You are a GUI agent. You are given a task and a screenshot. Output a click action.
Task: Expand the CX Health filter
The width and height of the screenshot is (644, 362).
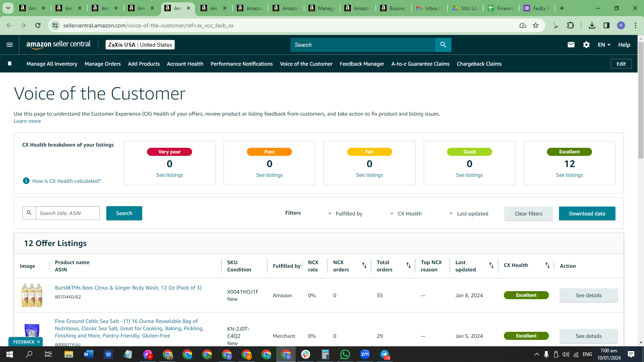pyautogui.click(x=406, y=213)
